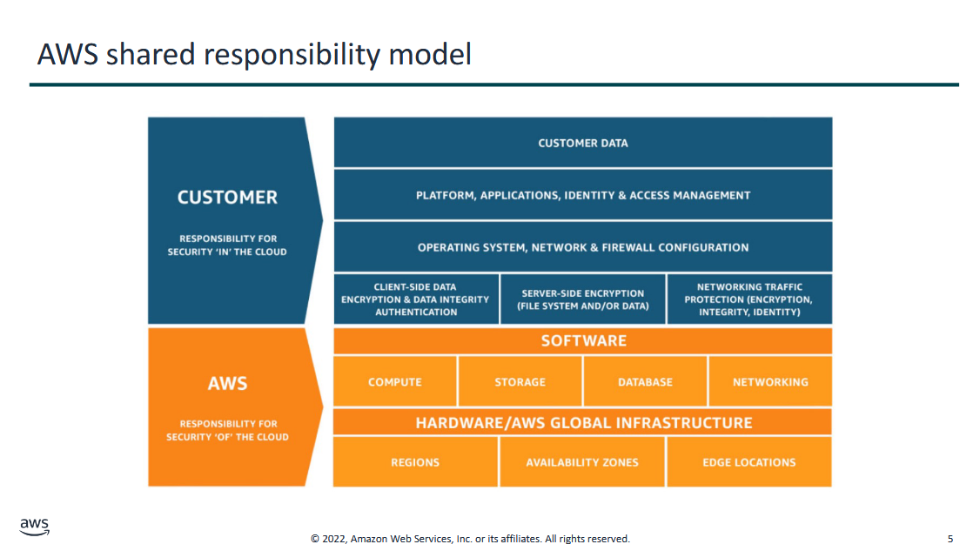Select Operating System, Network & Firewall Configuration
Viewport: 980px width, 551px height.
point(582,247)
